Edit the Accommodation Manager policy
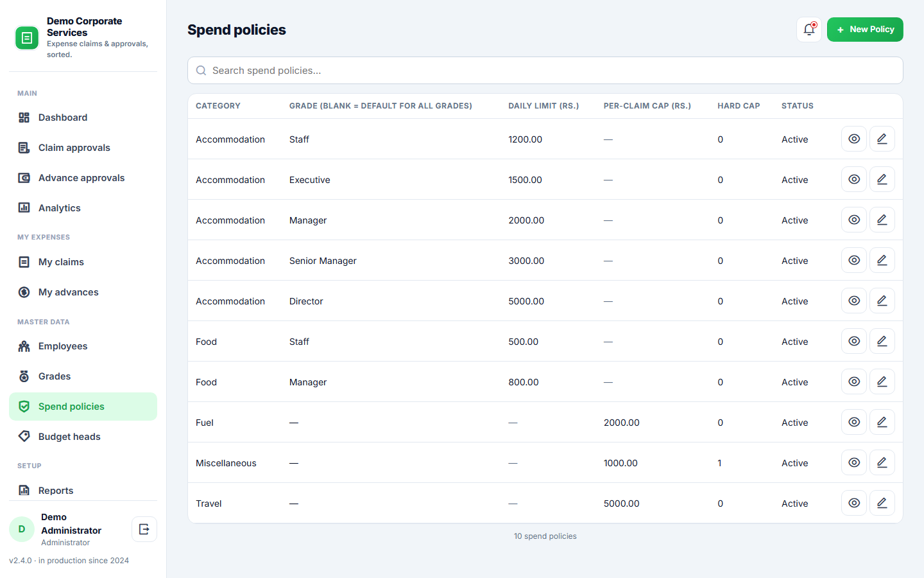The image size is (924, 578). tap(882, 220)
